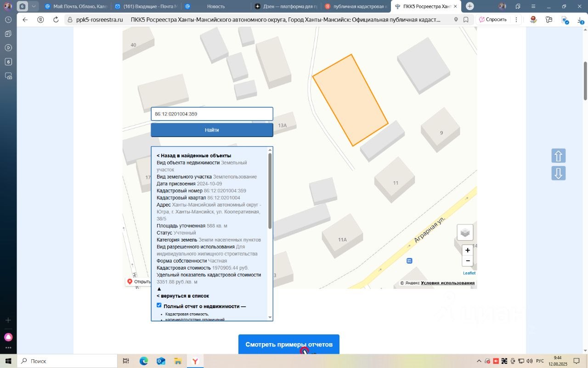This screenshot has height=368, width=588.
Task: Zoom in using the plus map control
Action: click(x=467, y=250)
